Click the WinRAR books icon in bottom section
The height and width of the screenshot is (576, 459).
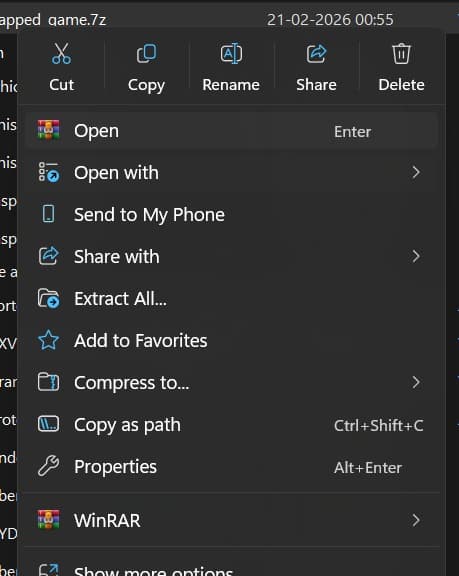(x=48, y=519)
